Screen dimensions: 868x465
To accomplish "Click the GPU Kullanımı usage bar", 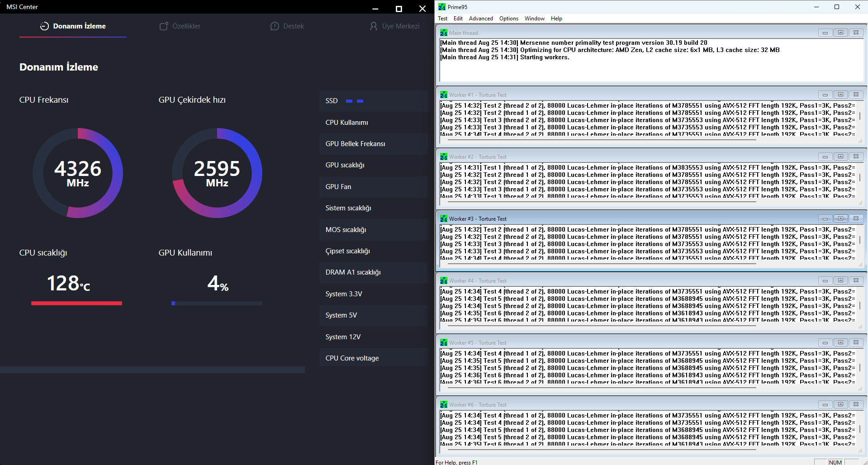I will click(x=217, y=303).
